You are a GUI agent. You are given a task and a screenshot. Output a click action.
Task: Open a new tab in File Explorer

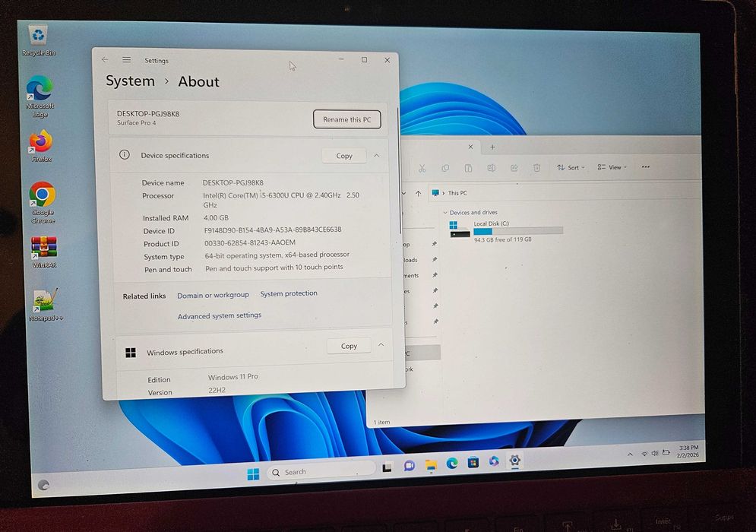(x=492, y=147)
